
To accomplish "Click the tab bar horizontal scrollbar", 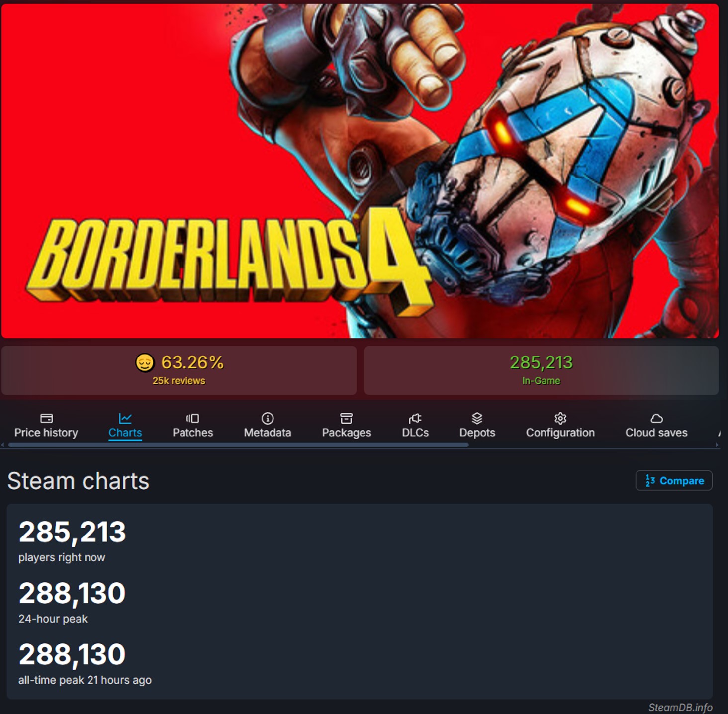I will (x=239, y=445).
